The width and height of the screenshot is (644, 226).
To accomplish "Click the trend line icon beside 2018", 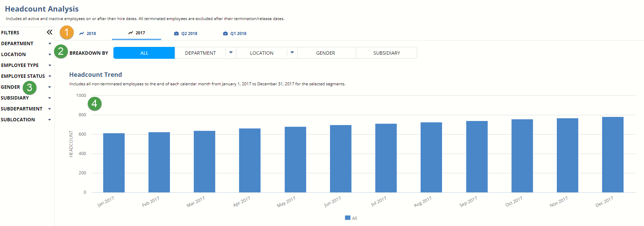I will pos(82,33).
